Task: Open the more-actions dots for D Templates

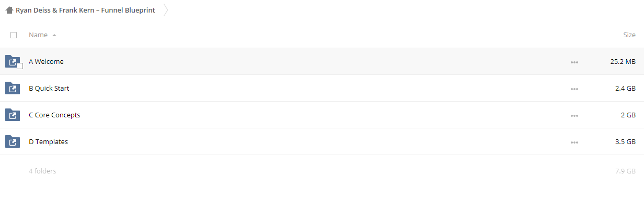Action: coord(574,143)
